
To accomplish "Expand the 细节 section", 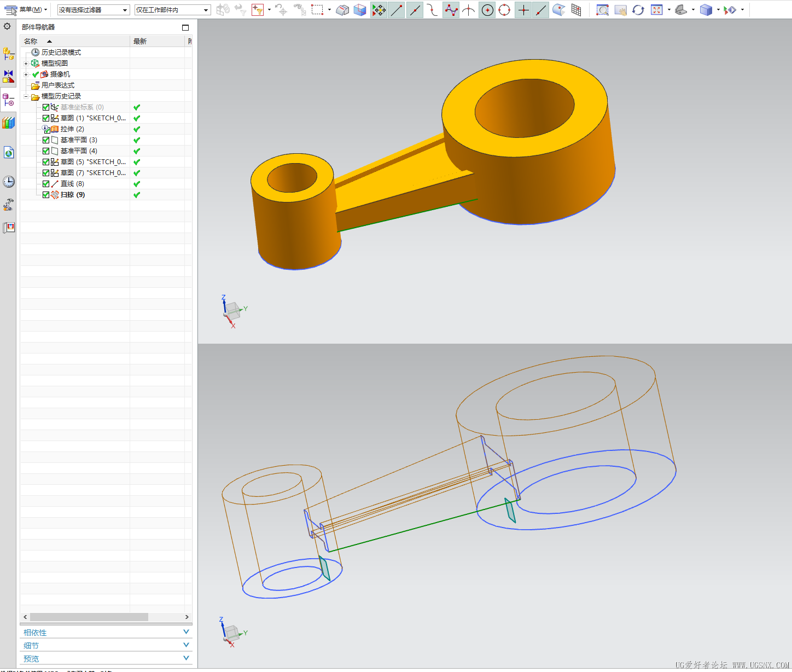I will [106, 645].
